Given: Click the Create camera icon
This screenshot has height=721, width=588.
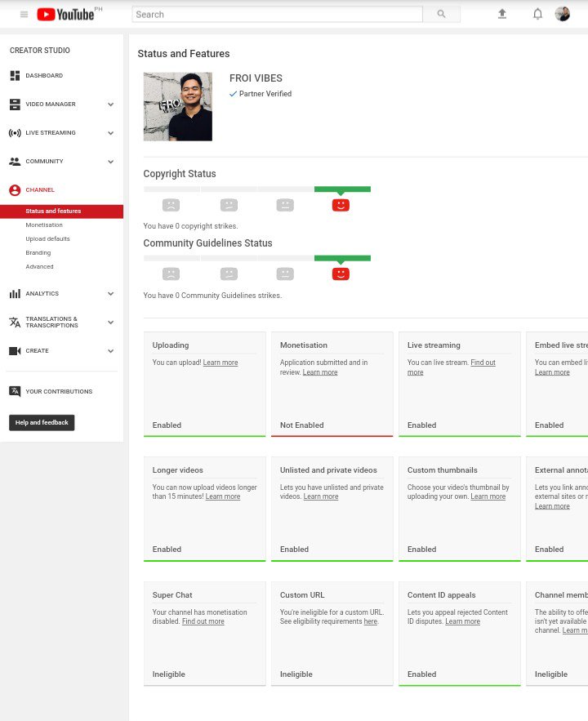Looking at the screenshot, I should pos(15,351).
